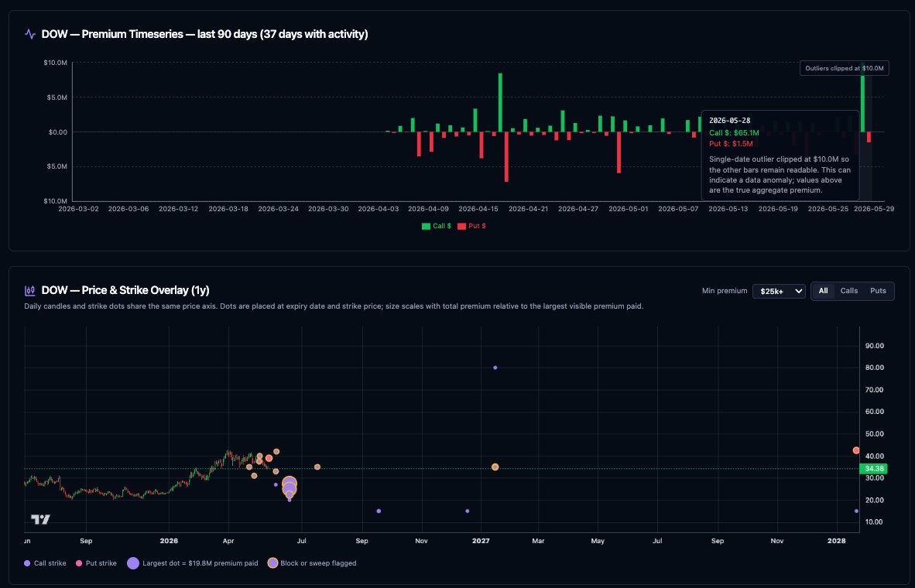Screen dimensions: 915x588
Task: Click the Min premium label
Action: [724, 290]
